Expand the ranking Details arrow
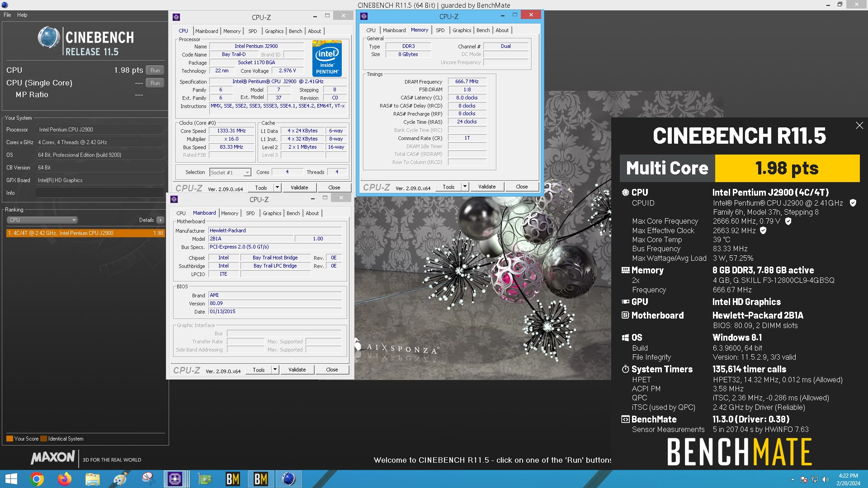Viewport: 868px width, 488px height. (160, 220)
